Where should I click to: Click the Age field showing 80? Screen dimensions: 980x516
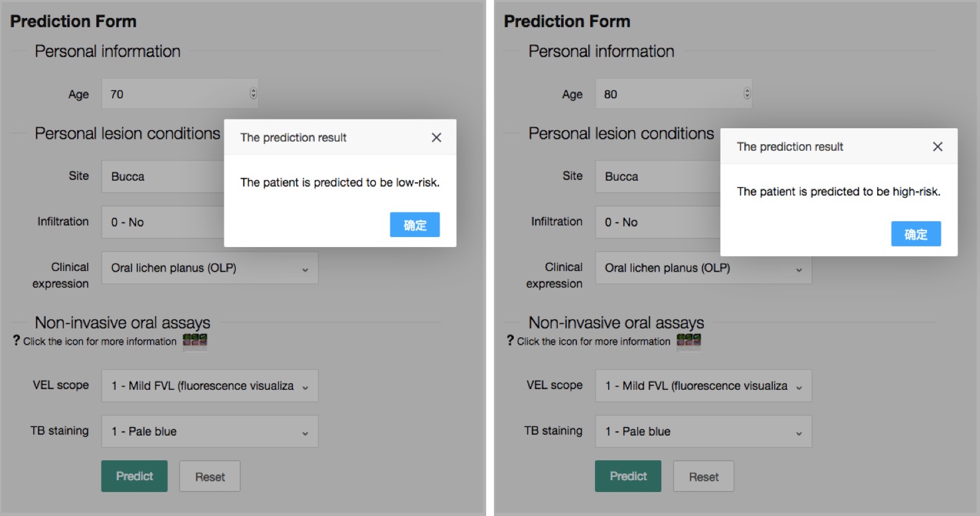coord(671,94)
